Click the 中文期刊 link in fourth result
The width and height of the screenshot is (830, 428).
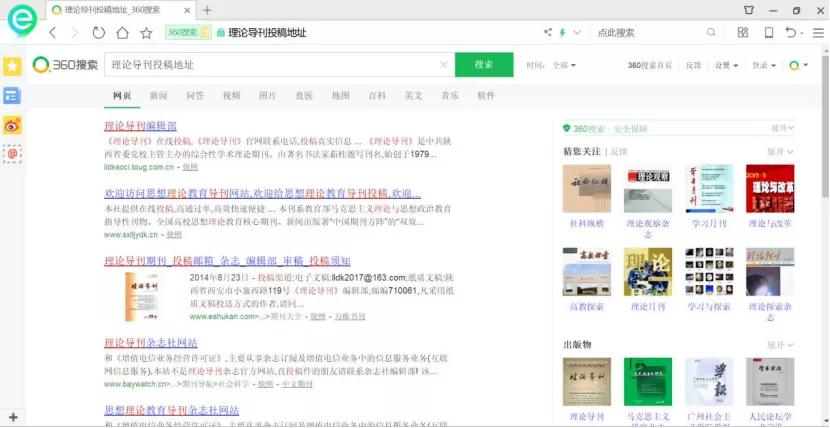297,384
